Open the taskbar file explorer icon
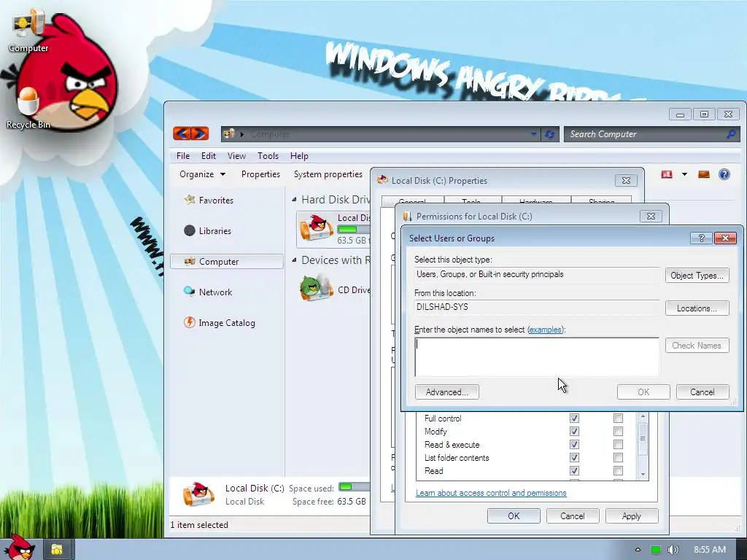747x560 pixels. [x=57, y=549]
